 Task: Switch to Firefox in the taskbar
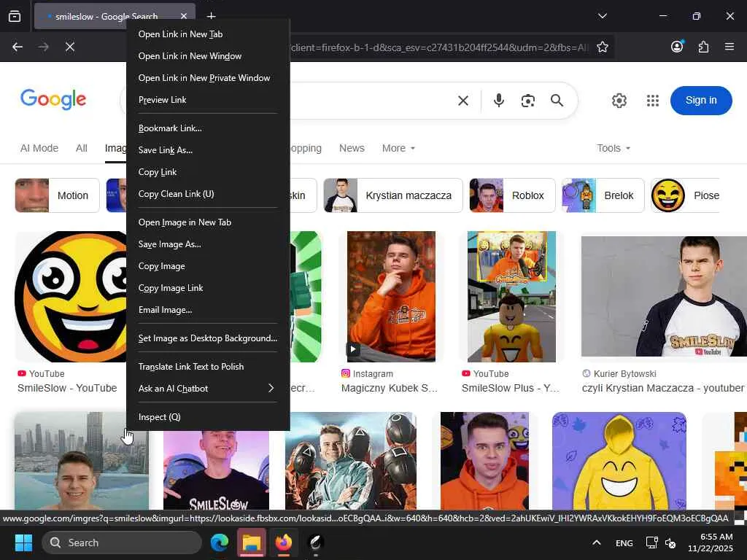tap(284, 542)
